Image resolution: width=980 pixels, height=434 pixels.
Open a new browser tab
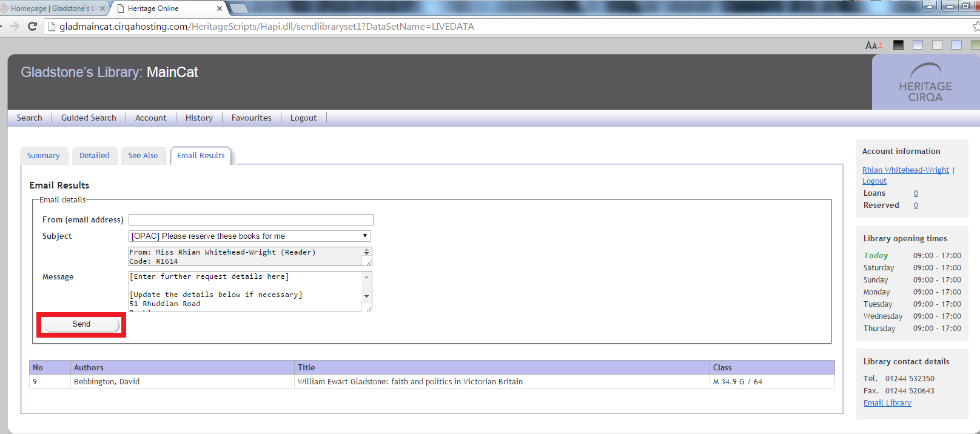(239, 8)
